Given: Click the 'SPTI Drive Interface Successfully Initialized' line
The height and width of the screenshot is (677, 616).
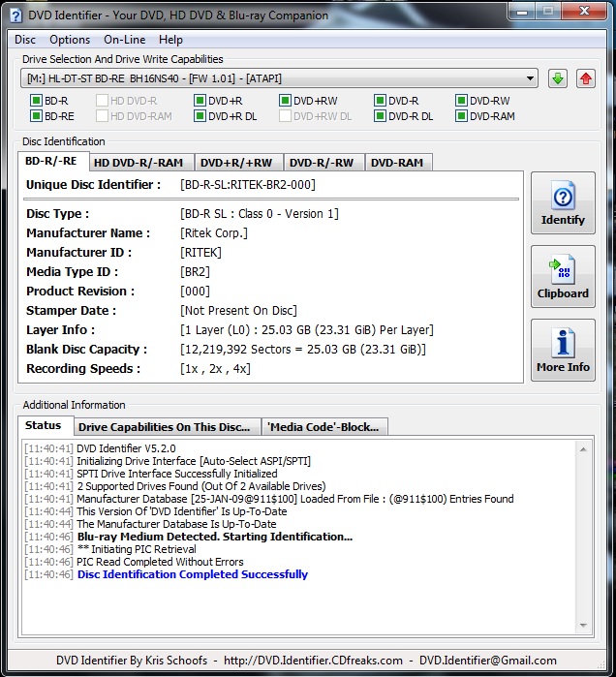Looking at the screenshot, I should pos(177,474).
